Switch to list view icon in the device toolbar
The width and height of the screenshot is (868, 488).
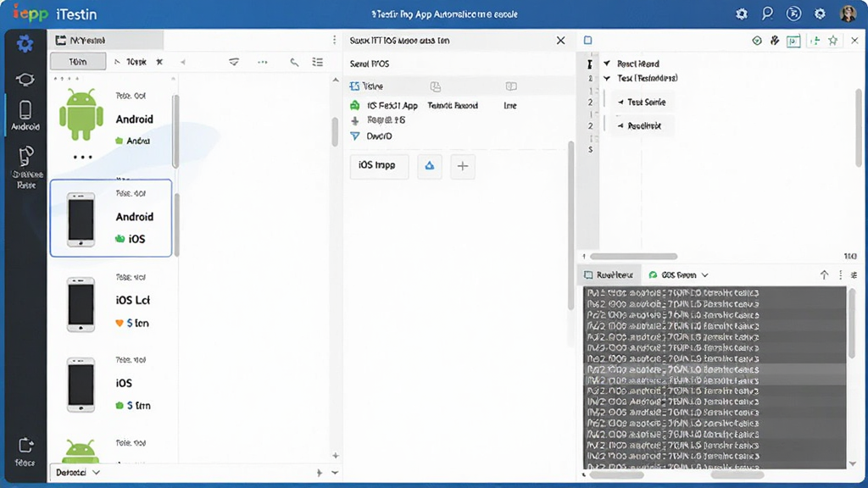(318, 62)
